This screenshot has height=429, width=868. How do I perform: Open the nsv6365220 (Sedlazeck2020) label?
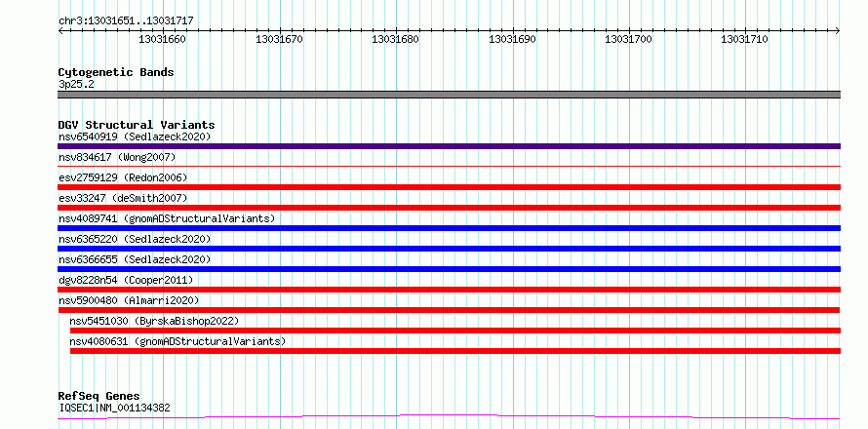(135, 239)
